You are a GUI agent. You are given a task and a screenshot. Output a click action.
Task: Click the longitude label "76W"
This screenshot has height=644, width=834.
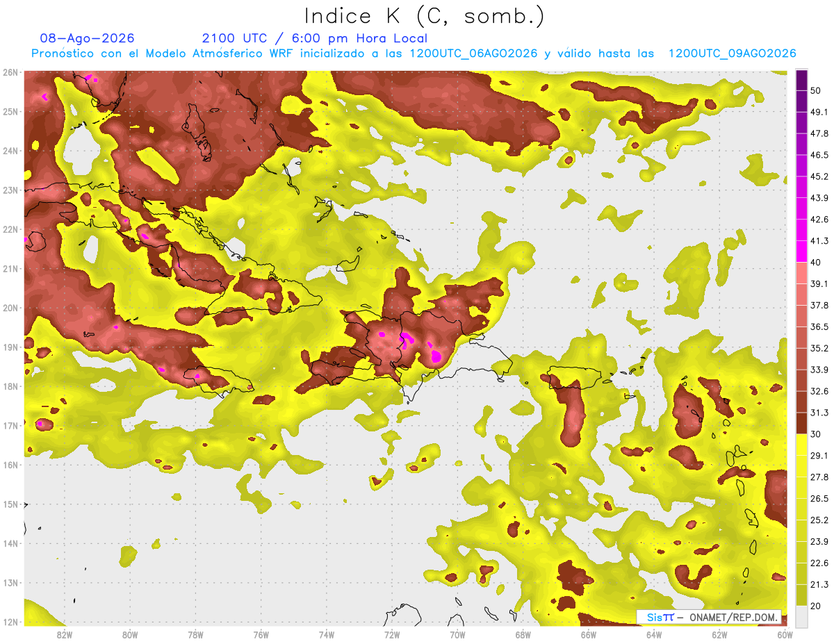[x=261, y=634]
